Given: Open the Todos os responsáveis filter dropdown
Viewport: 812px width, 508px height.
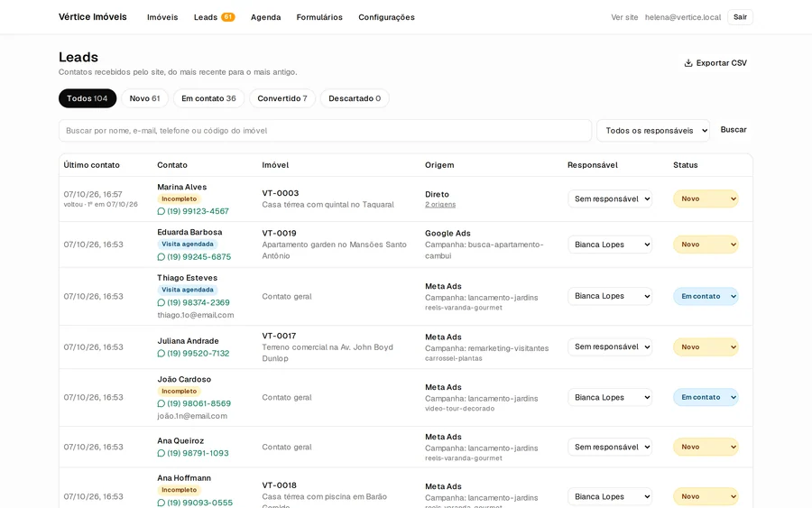Looking at the screenshot, I should [x=653, y=131].
